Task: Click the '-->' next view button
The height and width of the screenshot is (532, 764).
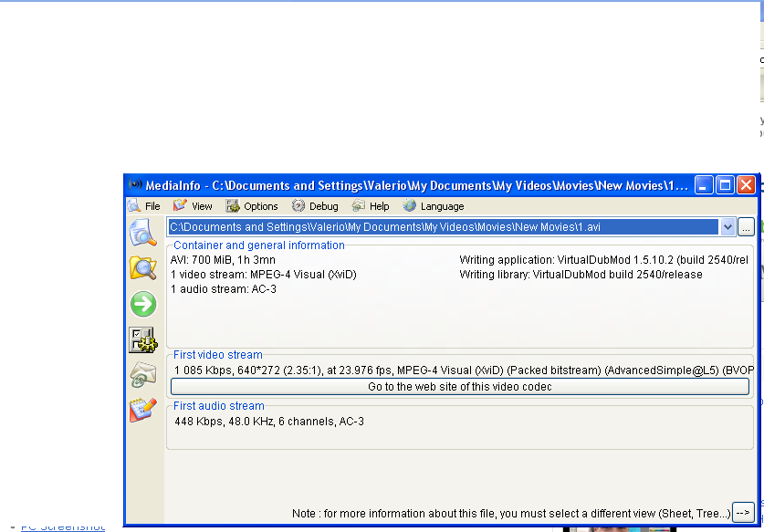Action: click(x=743, y=513)
